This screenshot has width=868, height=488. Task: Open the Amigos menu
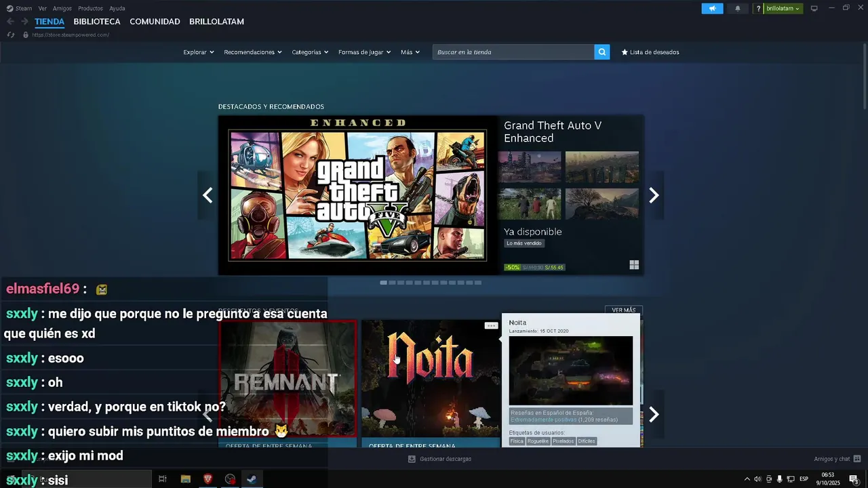point(62,8)
